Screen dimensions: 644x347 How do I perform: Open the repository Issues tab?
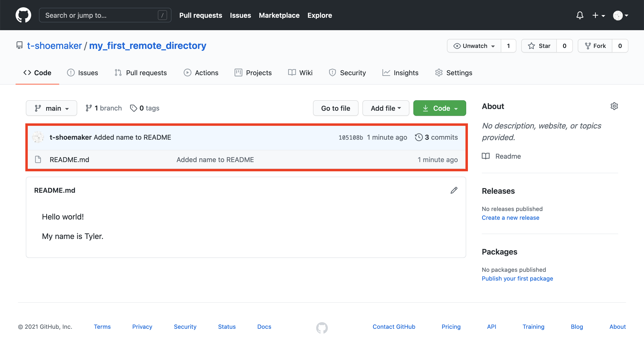tap(83, 73)
